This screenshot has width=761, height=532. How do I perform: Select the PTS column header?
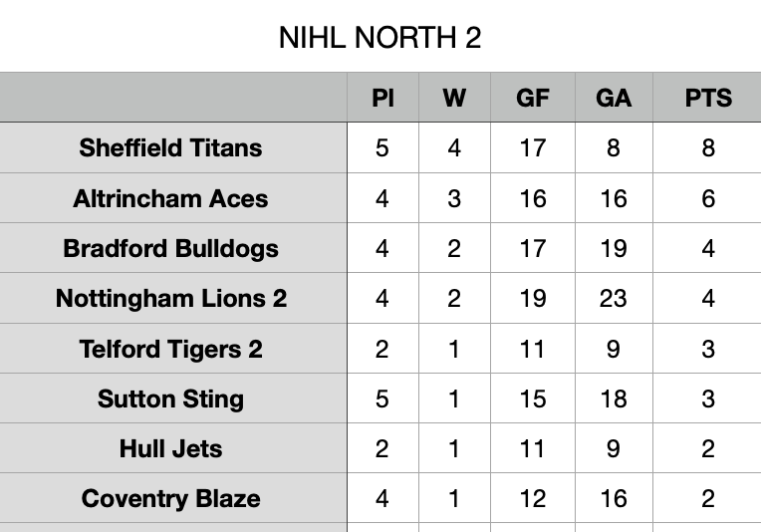(x=708, y=98)
